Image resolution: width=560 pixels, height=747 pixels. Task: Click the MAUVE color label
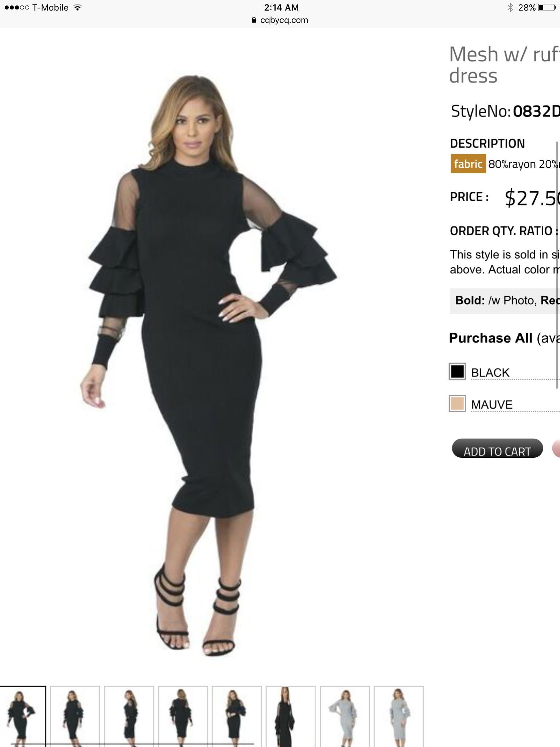coord(492,405)
